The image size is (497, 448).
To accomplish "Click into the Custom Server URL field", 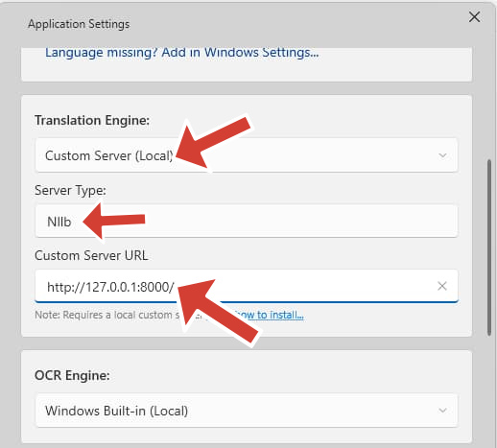I will tap(247, 286).
